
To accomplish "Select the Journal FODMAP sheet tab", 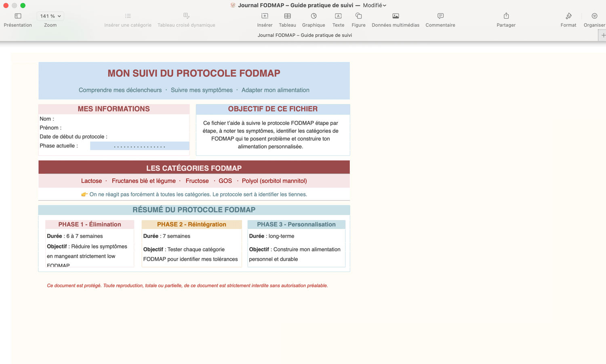I will click(305, 35).
